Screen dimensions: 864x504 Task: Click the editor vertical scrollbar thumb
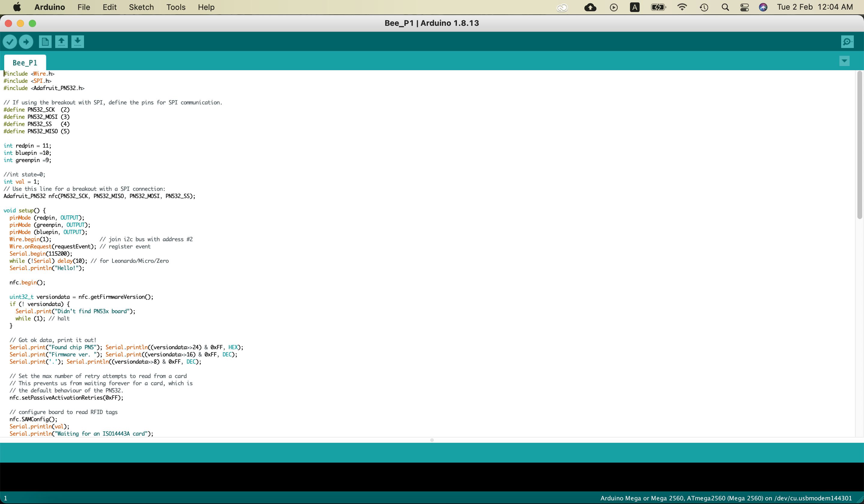[859, 145]
